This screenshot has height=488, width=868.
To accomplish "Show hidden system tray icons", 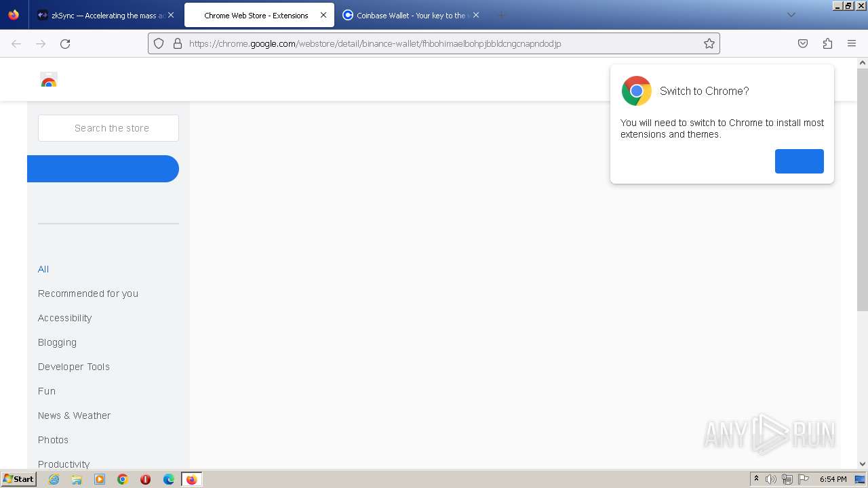I will [756, 479].
